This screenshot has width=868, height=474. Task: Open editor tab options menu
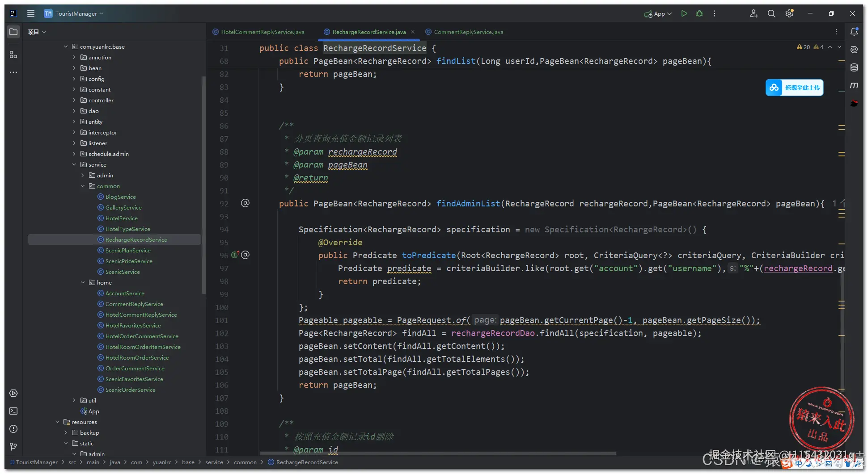pyautogui.click(x=836, y=32)
